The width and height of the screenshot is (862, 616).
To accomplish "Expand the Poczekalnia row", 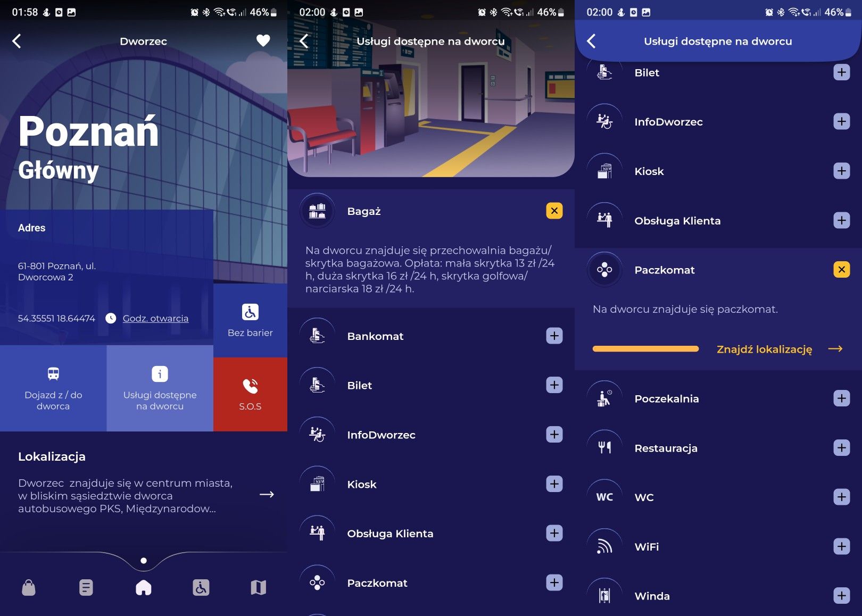I will tap(842, 398).
